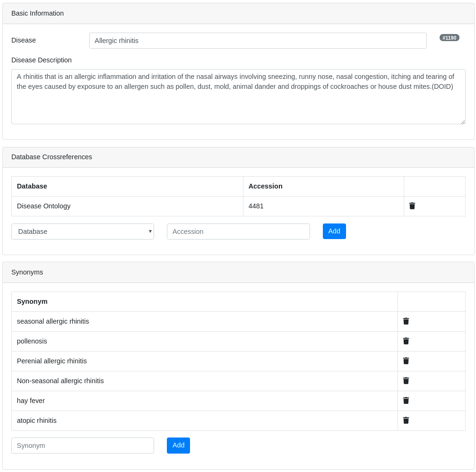Focus the Synonym text field
Image resolution: width=476 pixels, height=472 pixels.
click(x=83, y=446)
